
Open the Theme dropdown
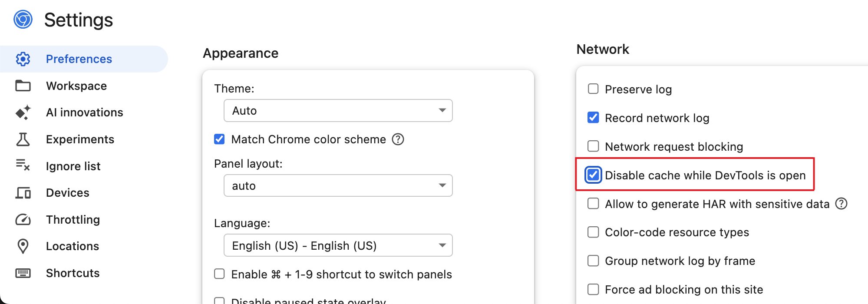[x=338, y=111]
